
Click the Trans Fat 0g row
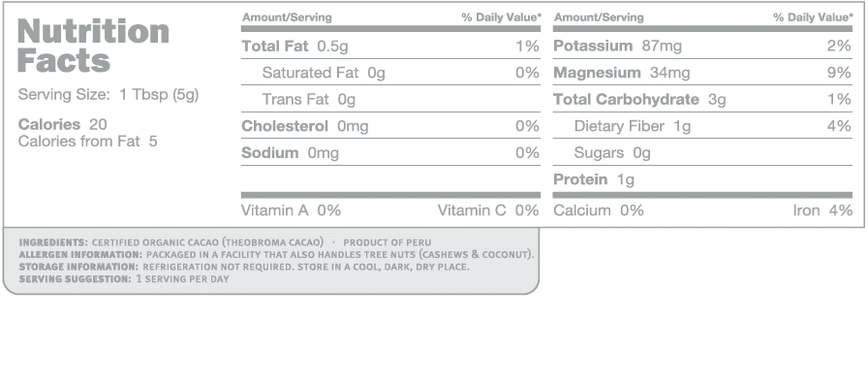(390, 99)
